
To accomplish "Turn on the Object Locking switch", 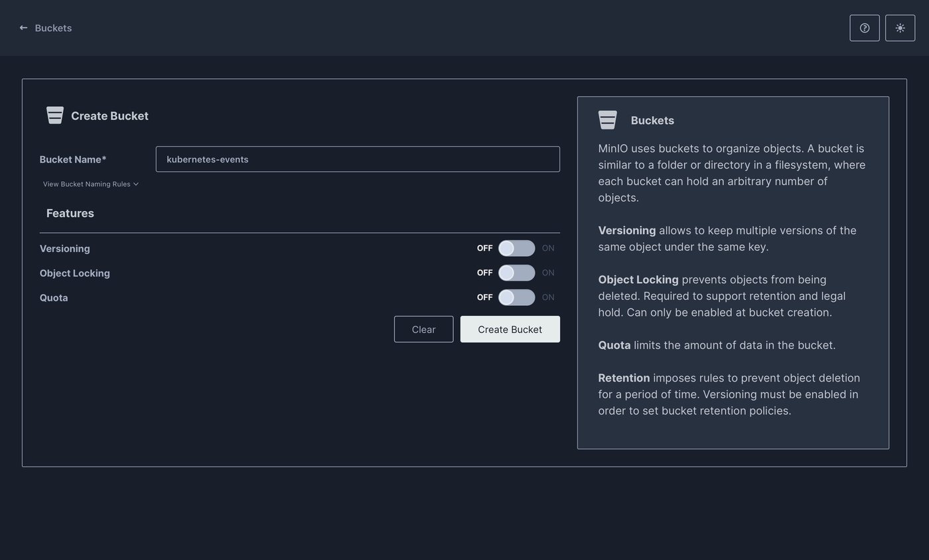I will pyautogui.click(x=516, y=273).
